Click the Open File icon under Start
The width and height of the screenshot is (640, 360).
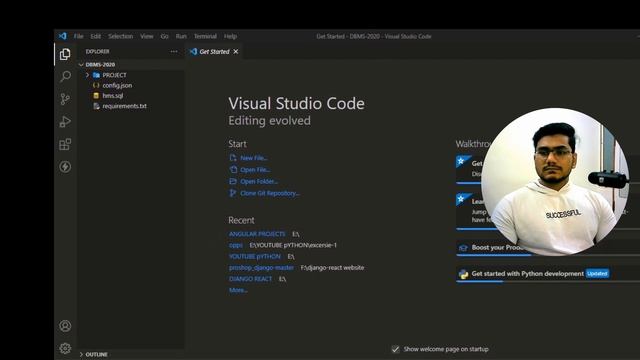click(x=233, y=169)
